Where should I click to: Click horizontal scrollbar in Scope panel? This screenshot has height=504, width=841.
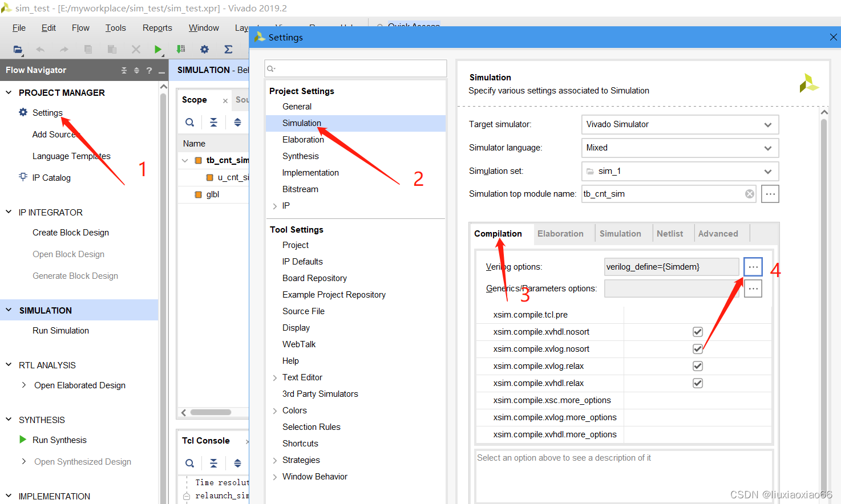coord(211,412)
